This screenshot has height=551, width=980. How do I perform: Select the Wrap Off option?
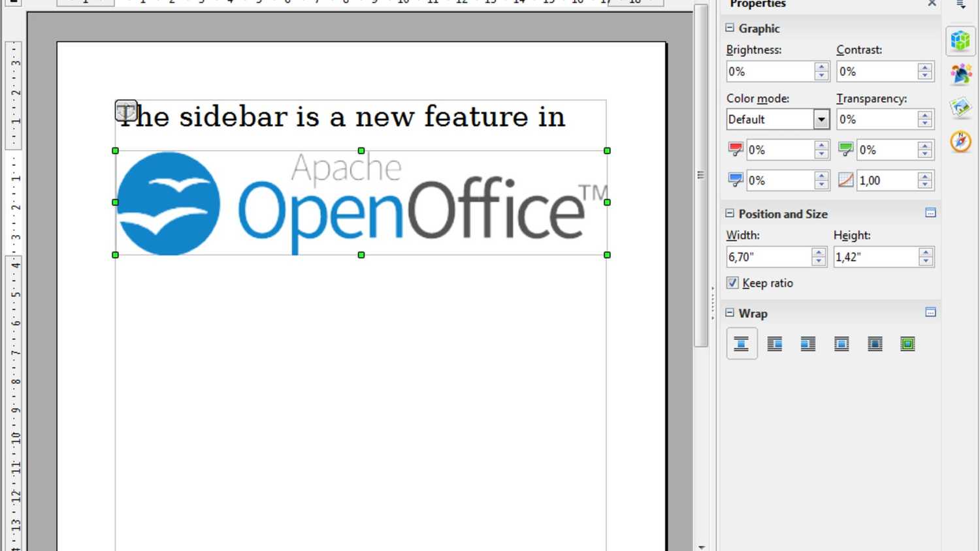(742, 344)
